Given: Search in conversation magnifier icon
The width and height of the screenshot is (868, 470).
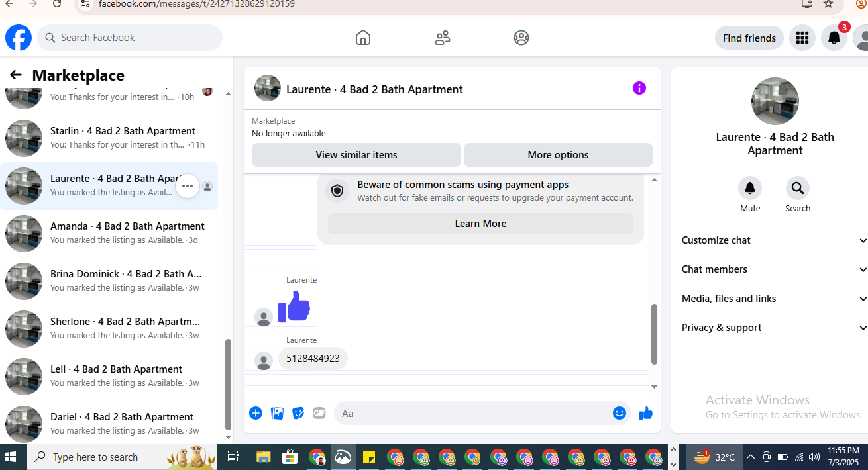Looking at the screenshot, I should tap(798, 188).
